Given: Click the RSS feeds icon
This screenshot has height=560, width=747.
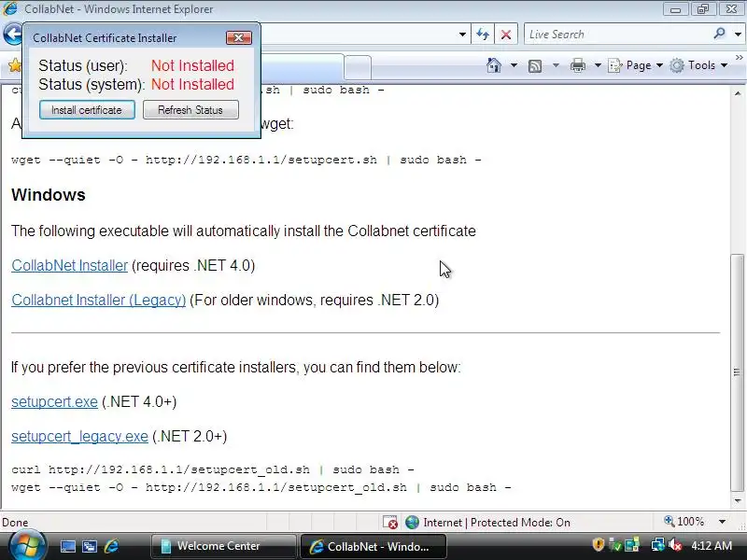Looking at the screenshot, I should (x=535, y=65).
